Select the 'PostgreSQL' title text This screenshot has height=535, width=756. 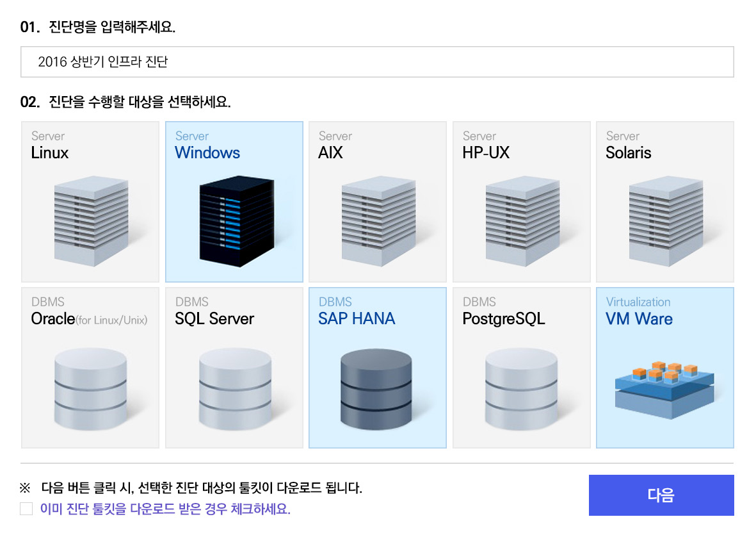(503, 319)
